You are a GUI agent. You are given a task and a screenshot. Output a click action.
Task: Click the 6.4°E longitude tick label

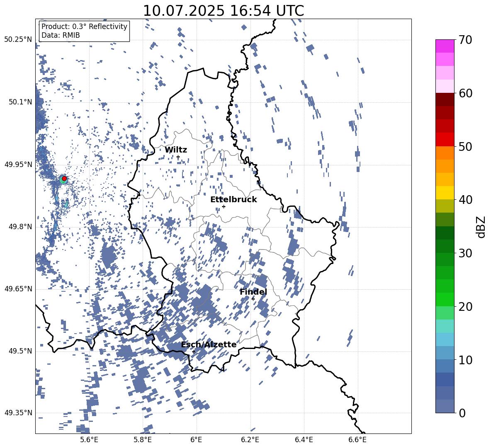pos(304,440)
